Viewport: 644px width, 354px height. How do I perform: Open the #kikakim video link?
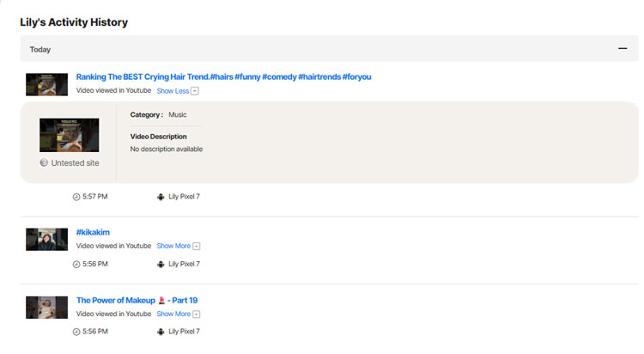[x=93, y=232]
